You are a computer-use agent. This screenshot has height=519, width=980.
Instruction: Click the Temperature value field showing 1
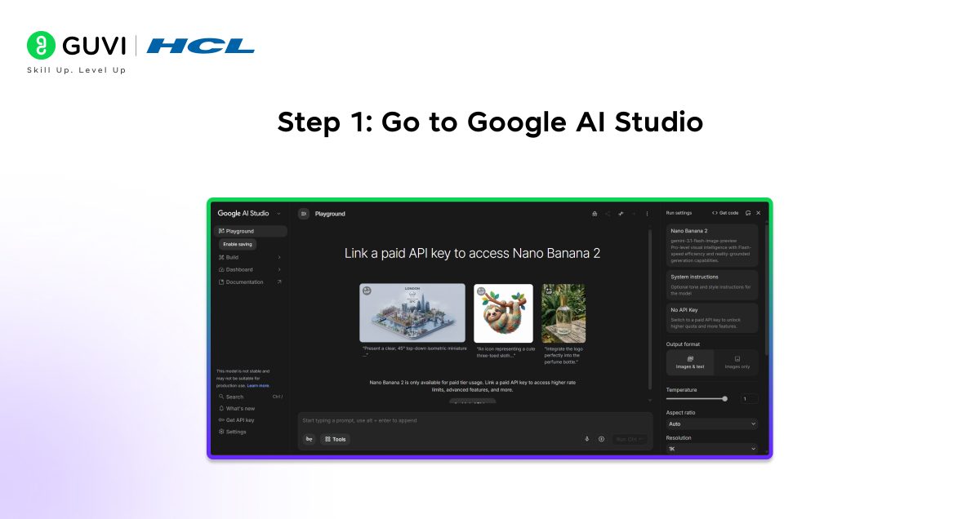749,399
